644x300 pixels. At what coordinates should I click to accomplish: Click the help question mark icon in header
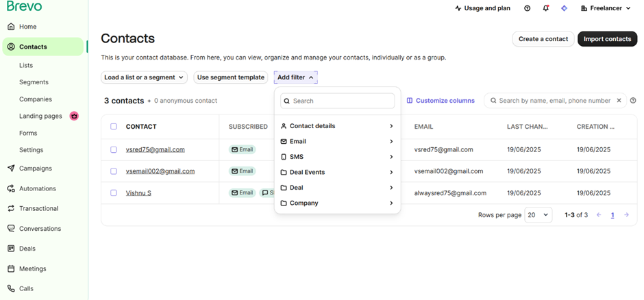coord(527,8)
